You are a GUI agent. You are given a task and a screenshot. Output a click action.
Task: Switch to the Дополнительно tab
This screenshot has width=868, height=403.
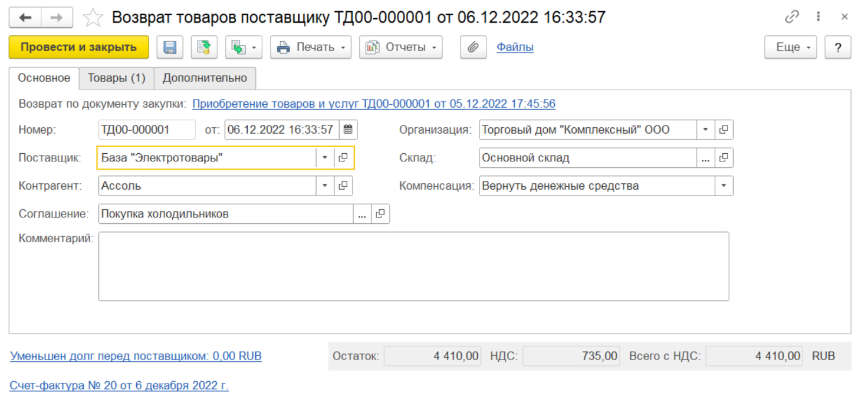coord(205,78)
